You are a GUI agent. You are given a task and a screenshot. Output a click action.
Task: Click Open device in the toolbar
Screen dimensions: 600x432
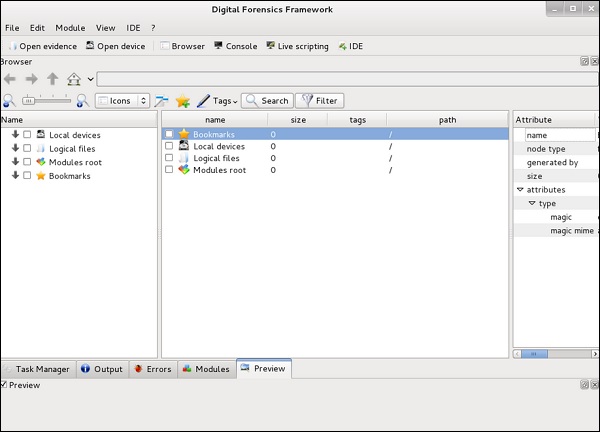coord(116,46)
